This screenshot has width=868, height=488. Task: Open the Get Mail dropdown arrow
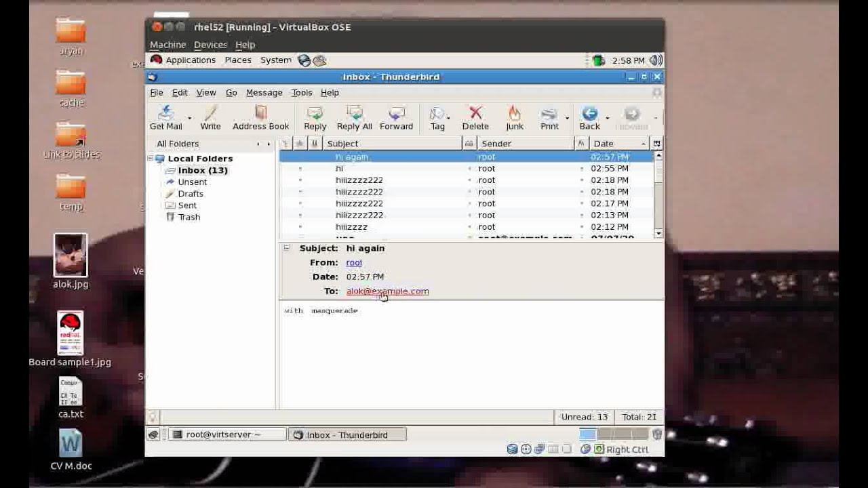(x=189, y=117)
